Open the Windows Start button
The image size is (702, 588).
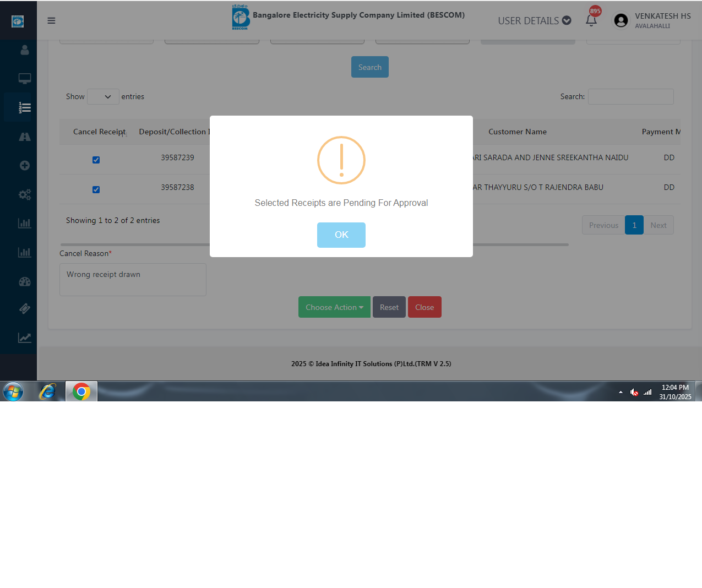click(13, 391)
